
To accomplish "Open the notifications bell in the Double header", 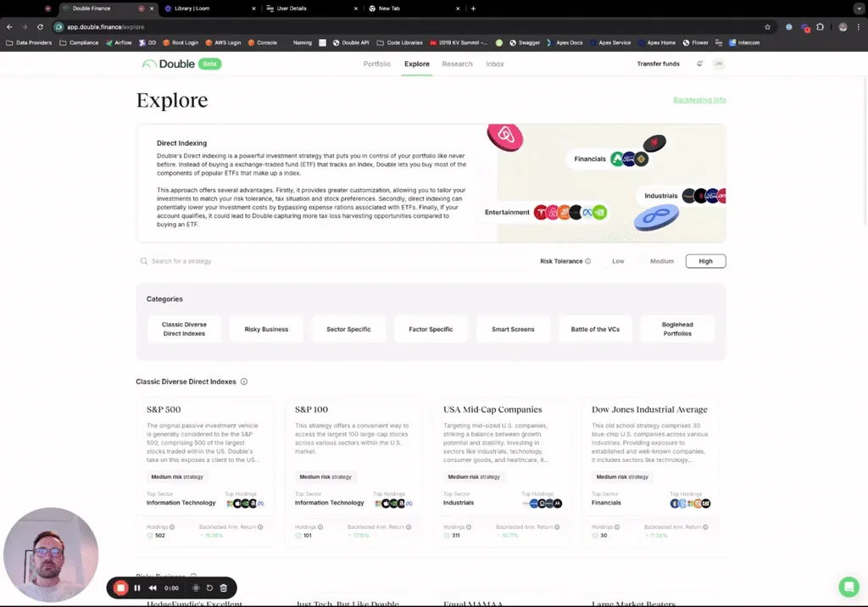I will pos(700,64).
